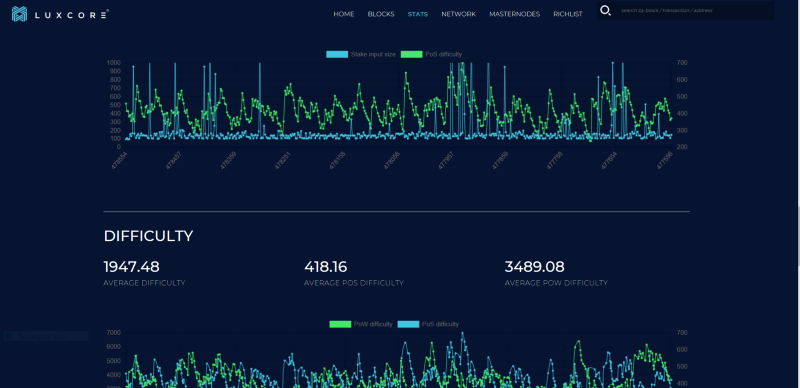
Task: Click the DIFFICULTY section heading
Action: coord(148,236)
